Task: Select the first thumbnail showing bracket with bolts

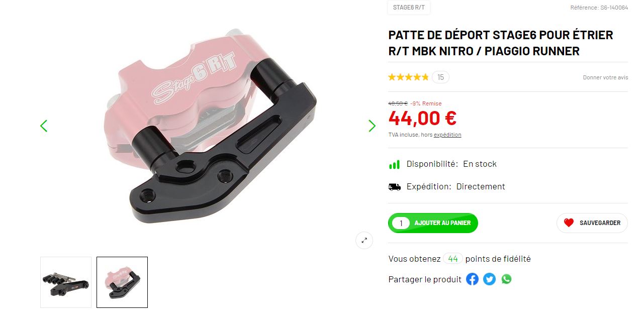Action: (66, 282)
